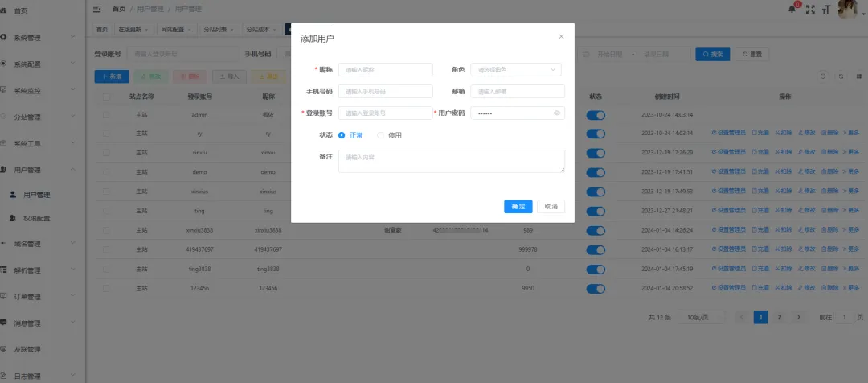
Task: Click the table refresh icon
Action: point(841,76)
